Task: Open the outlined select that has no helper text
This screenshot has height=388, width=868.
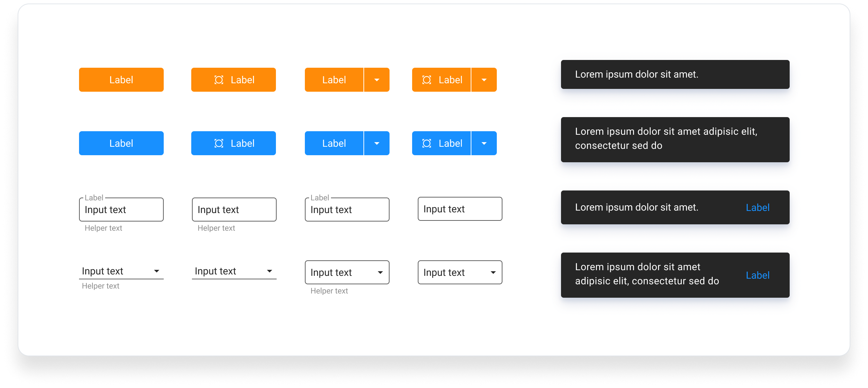Action: click(460, 273)
